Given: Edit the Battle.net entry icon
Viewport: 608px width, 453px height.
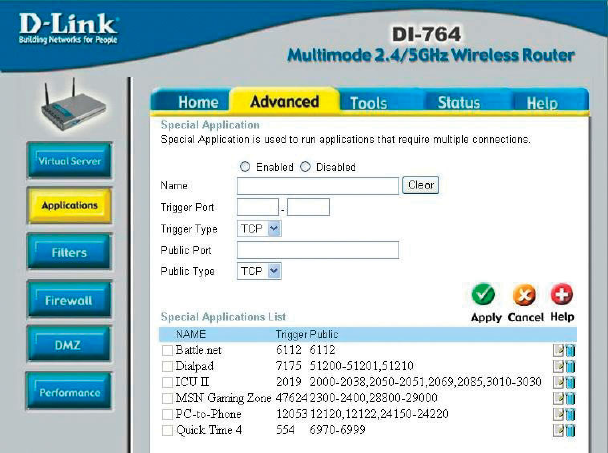Looking at the screenshot, I should 558,350.
